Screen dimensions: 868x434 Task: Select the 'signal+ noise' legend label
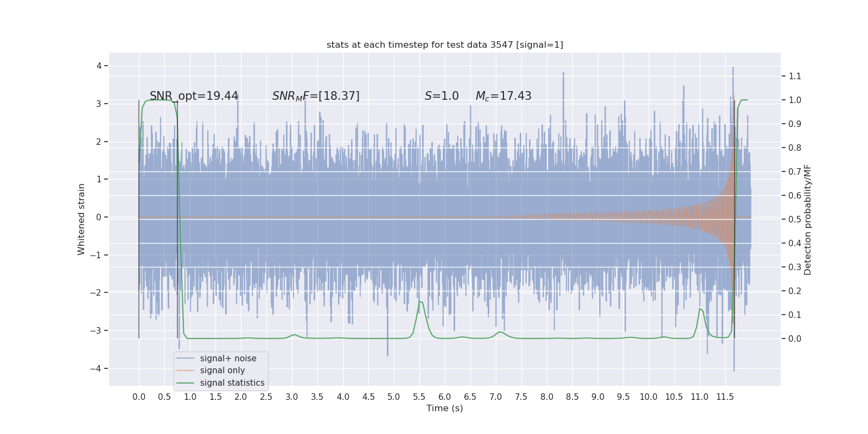(x=228, y=359)
